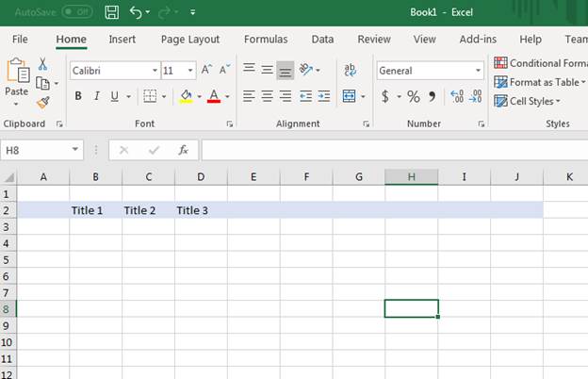The width and height of the screenshot is (588, 379).
Task: Apply yellow Fill Color bucket
Action: click(186, 96)
